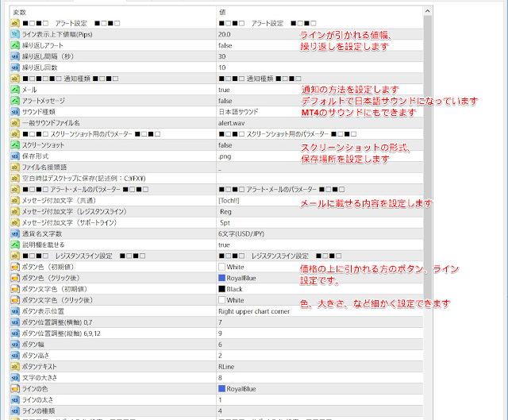
Task: Toggle the false value of スクリーンショット
Action: tap(225, 145)
